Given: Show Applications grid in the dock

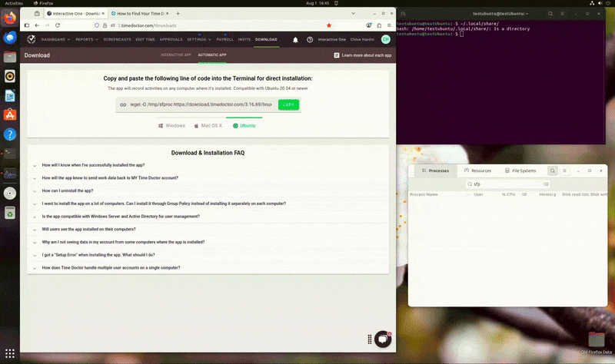Looking at the screenshot, I should click(x=10, y=353).
